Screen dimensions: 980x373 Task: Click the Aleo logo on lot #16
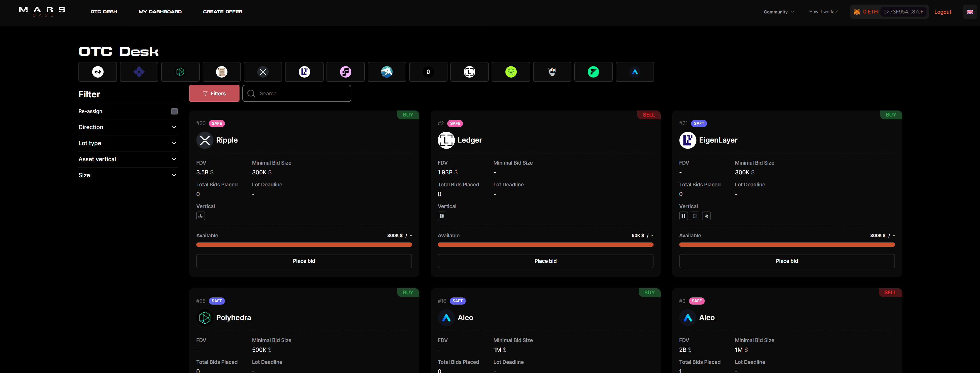(446, 317)
